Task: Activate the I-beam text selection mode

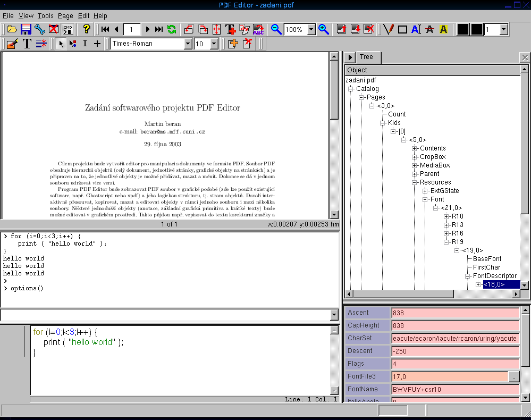Action: point(85,44)
